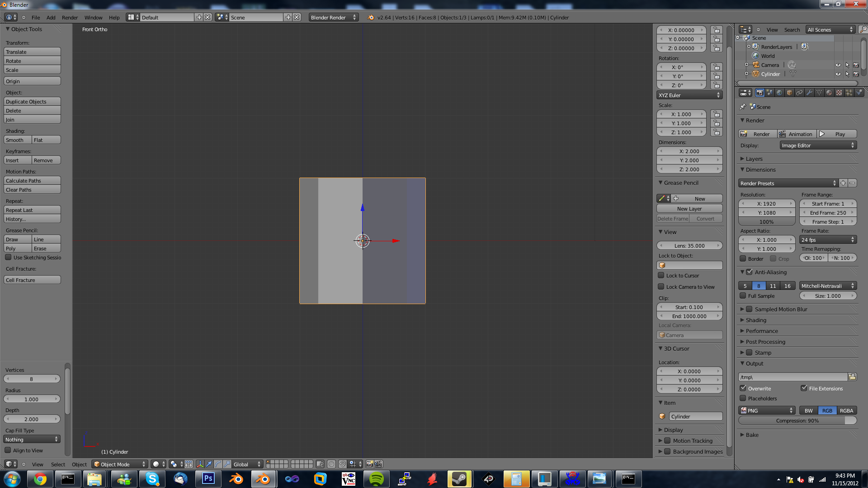This screenshot has width=868, height=488.
Task: Click the Duplicate Objects button
Action: pyautogui.click(x=32, y=102)
